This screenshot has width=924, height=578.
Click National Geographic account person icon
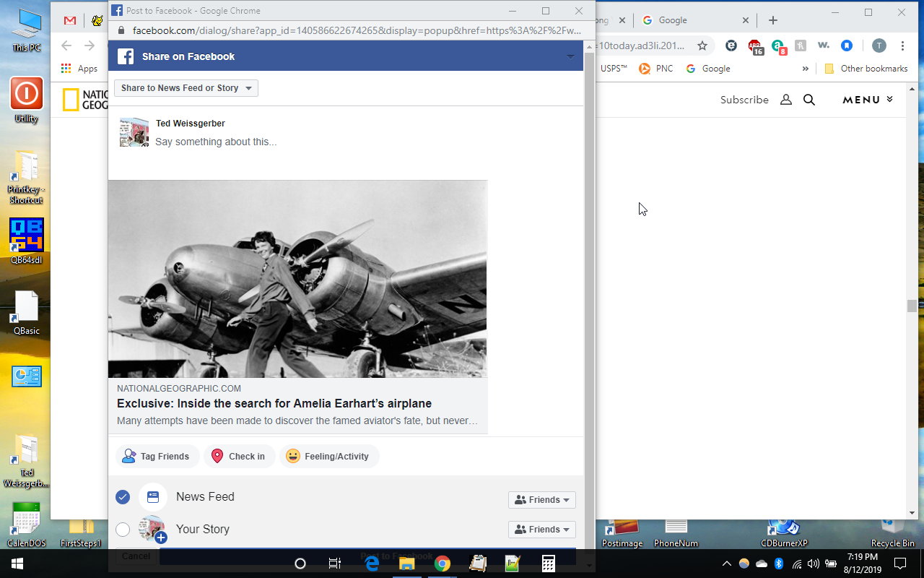(786, 100)
